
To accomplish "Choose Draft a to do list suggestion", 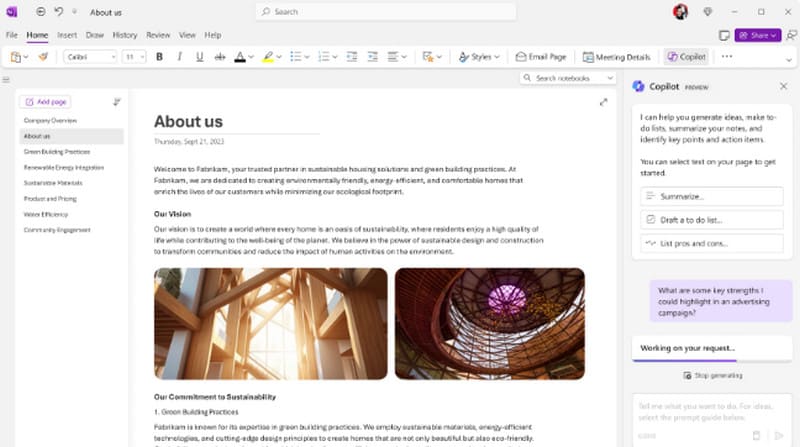I will click(712, 220).
